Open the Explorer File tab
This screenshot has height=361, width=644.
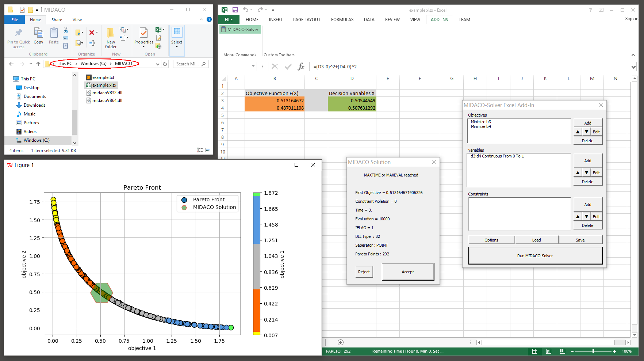15,20
